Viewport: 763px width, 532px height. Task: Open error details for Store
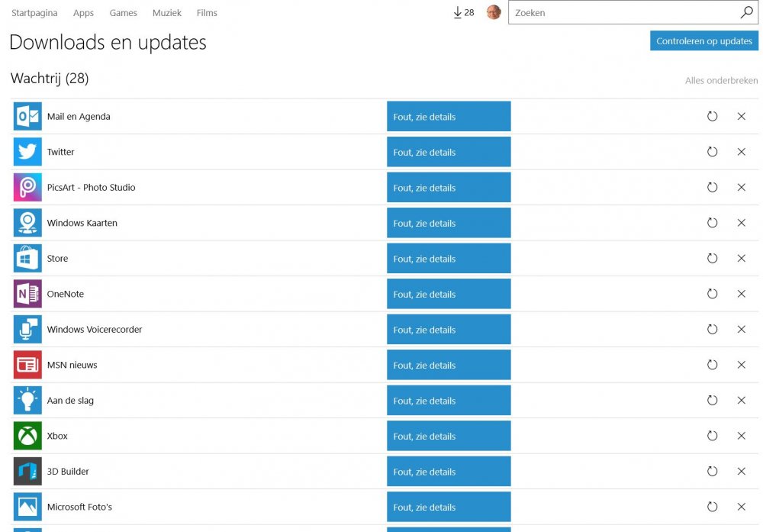pos(449,259)
